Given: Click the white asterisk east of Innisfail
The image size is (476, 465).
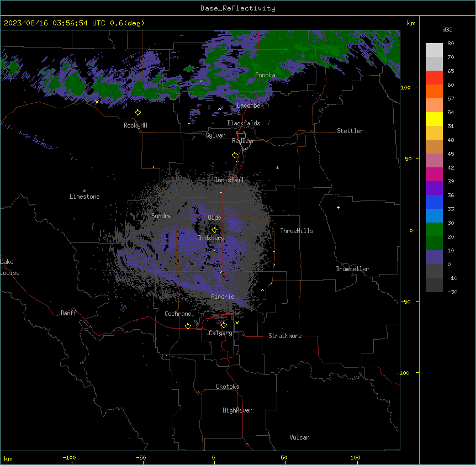Looking at the screenshot, I should click(x=277, y=168).
